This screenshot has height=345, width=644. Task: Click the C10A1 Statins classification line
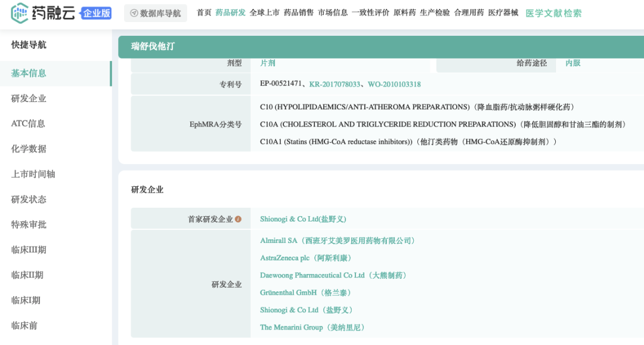click(409, 141)
